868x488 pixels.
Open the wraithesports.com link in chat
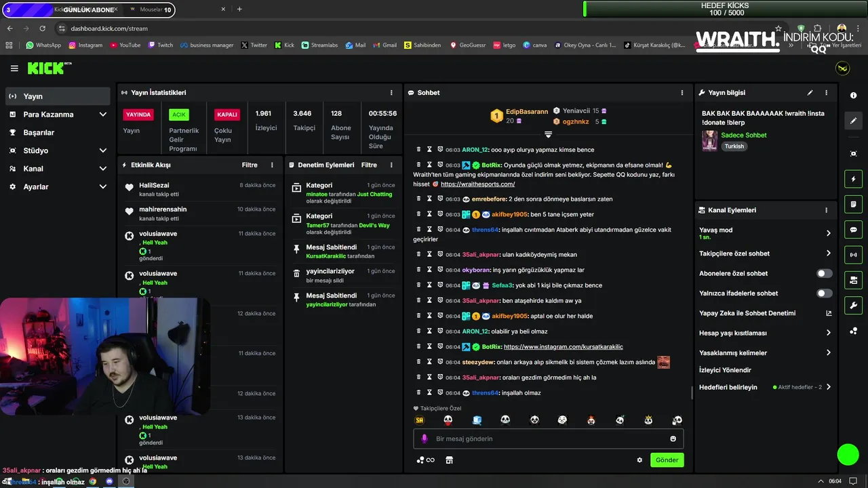coord(477,184)
